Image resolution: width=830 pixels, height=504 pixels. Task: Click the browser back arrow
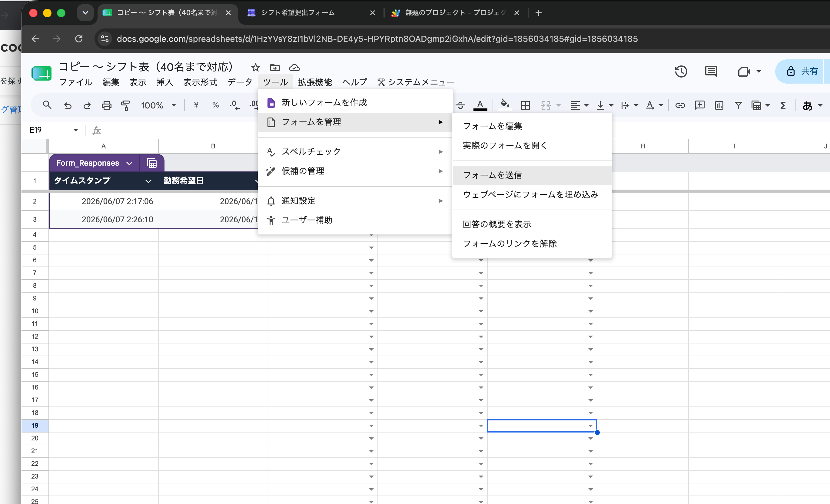(35, 39)
